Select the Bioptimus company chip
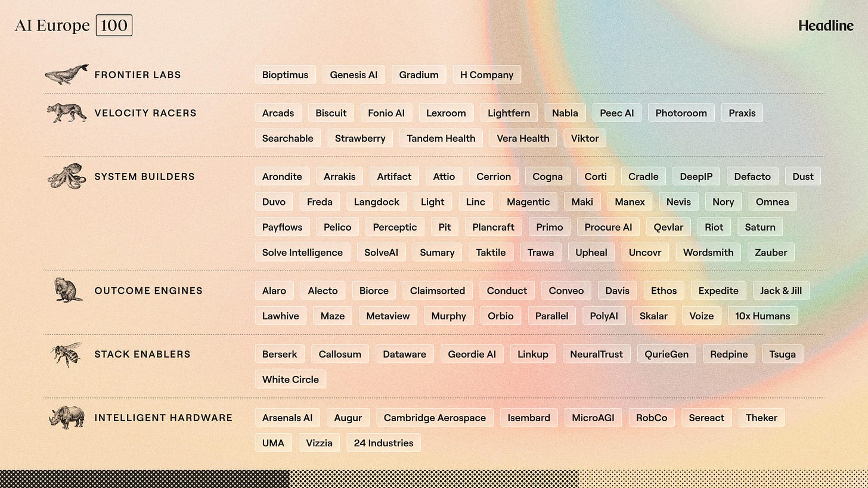Image resolution: width=868 pixels, height=488 pixels. 286,74
